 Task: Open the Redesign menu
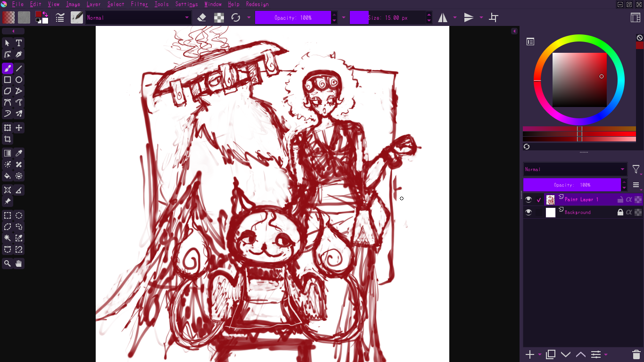point(257,4)
